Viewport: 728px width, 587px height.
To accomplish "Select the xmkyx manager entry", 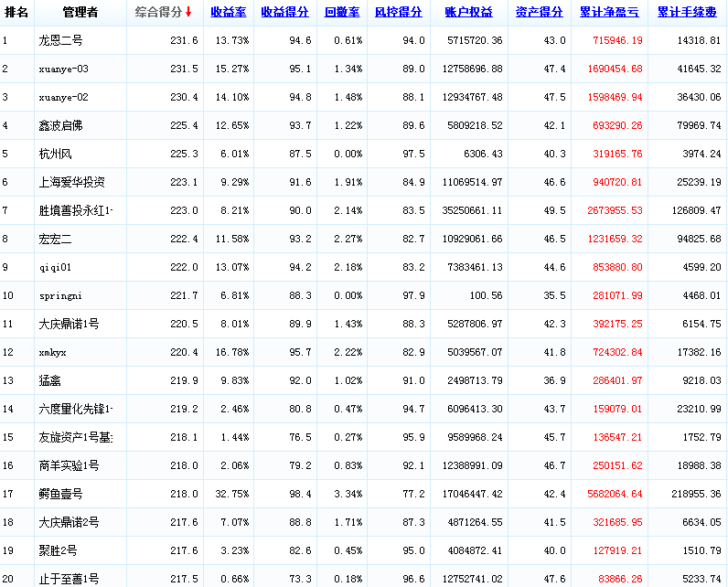I will [x=53, y=352].
